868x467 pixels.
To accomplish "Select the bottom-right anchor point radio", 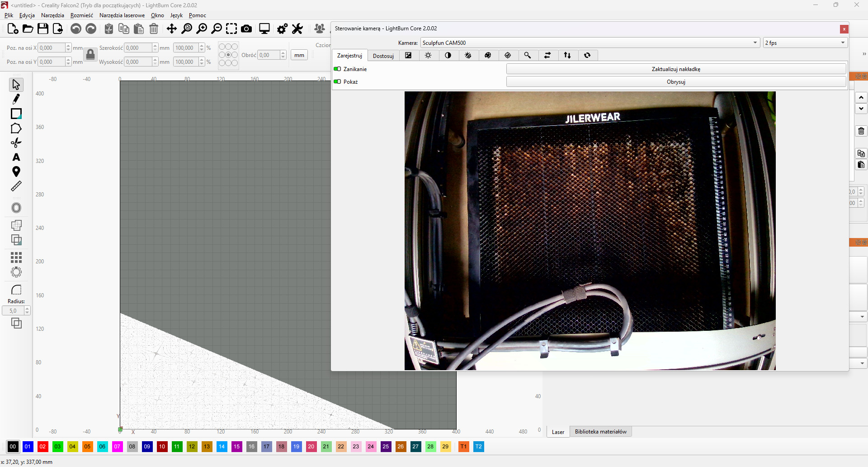I will point(235,63).
